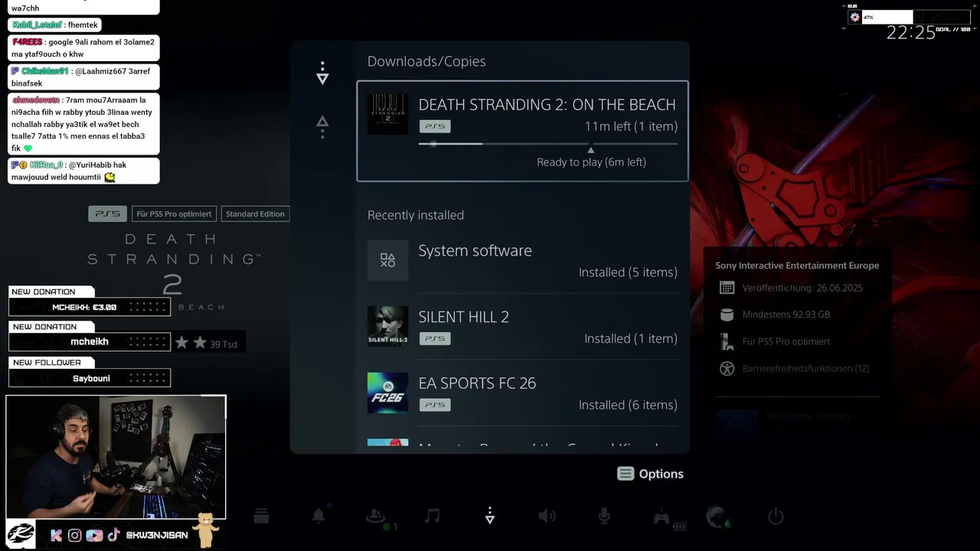Click the star rating 39 Tsd
This screenshot has height=551, width=980.
coord(206,344)
